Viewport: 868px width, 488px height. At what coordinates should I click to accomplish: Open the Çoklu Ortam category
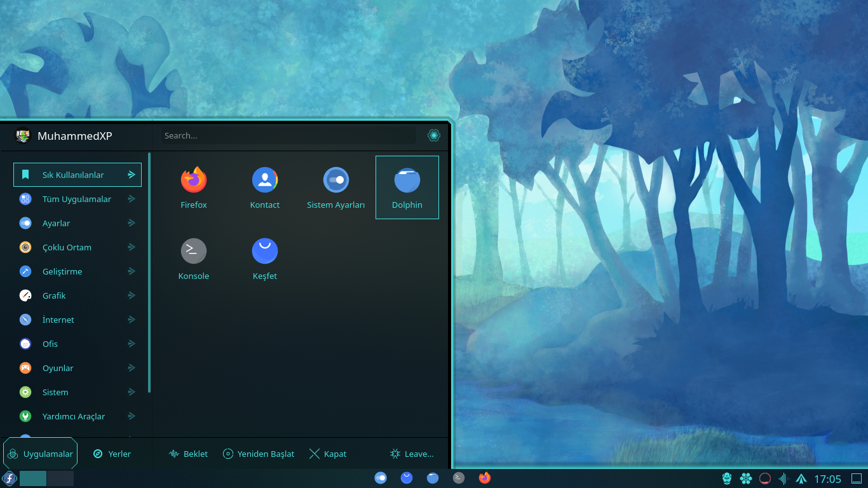pyautogui.click(x=78, y=247)
